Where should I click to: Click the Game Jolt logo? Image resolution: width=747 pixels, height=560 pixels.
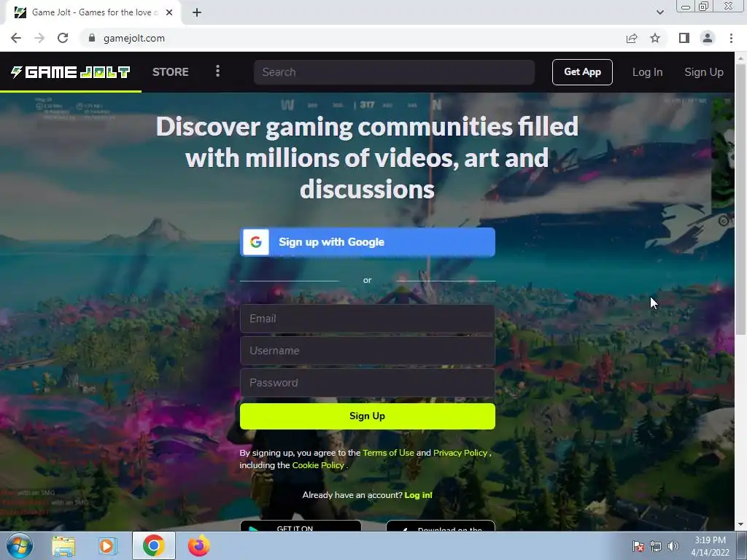click(x=71, y=72)
